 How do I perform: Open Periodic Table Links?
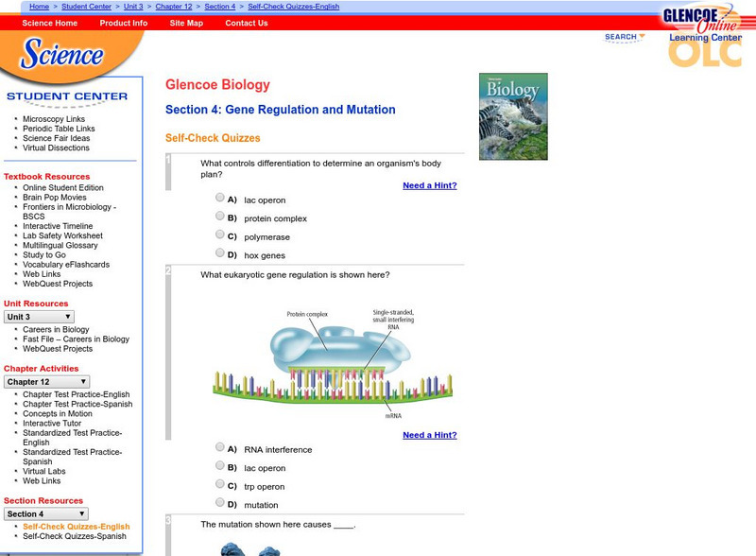[x=59, y=129]
